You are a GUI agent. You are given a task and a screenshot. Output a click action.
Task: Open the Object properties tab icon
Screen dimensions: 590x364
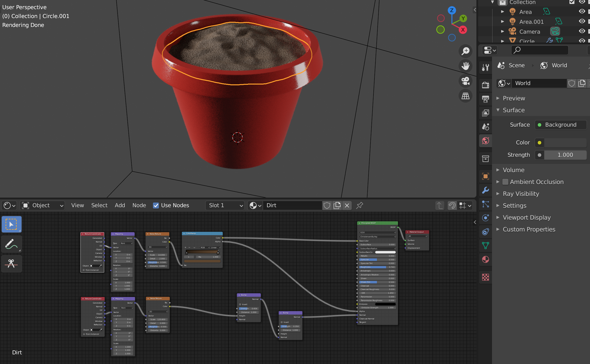(x=486, y=176)
